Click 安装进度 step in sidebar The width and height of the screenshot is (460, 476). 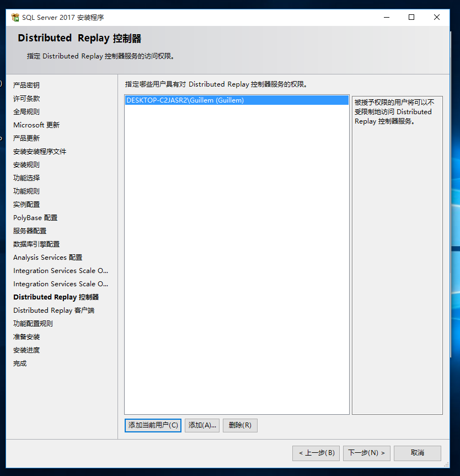pyautogui.click(x=26, y=350)
